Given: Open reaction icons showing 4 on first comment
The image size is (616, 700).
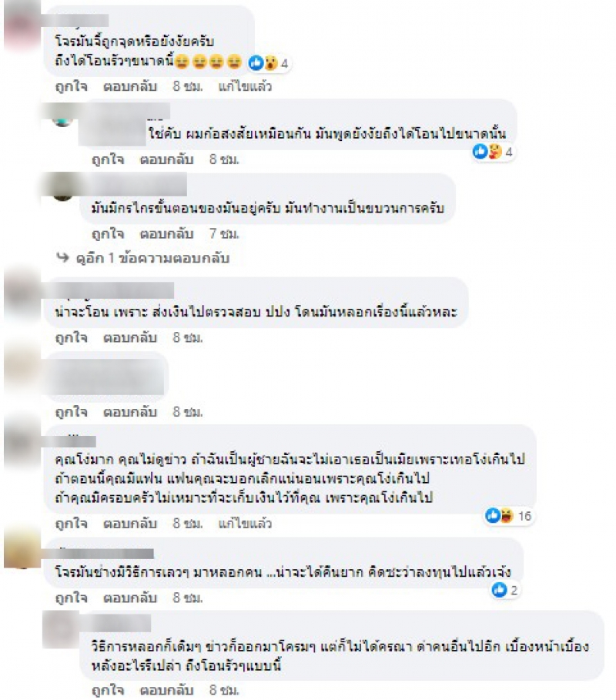Looking at the screenshot, I should [x=269, y=63].
